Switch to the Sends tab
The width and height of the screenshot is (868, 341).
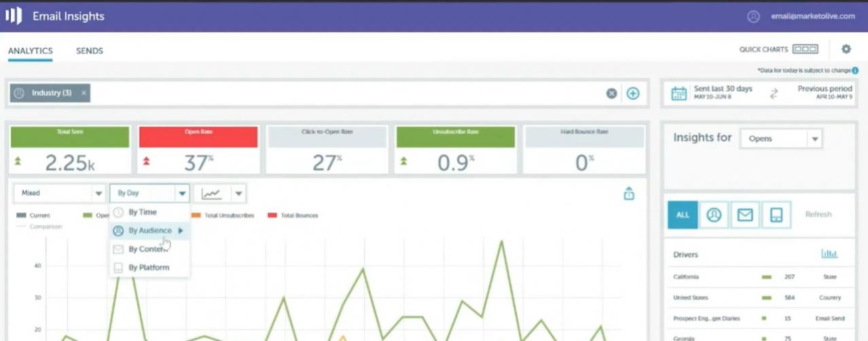click(x=90, y=51)
